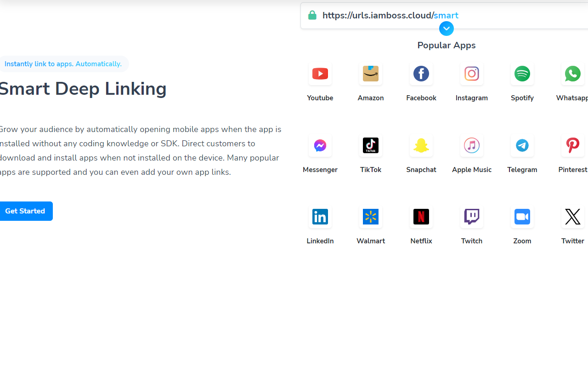Image resolution: width=588 pixels, height=368 pixels.
Task: Click the Smart Deep Linking heading
Action: coord(83,89)
